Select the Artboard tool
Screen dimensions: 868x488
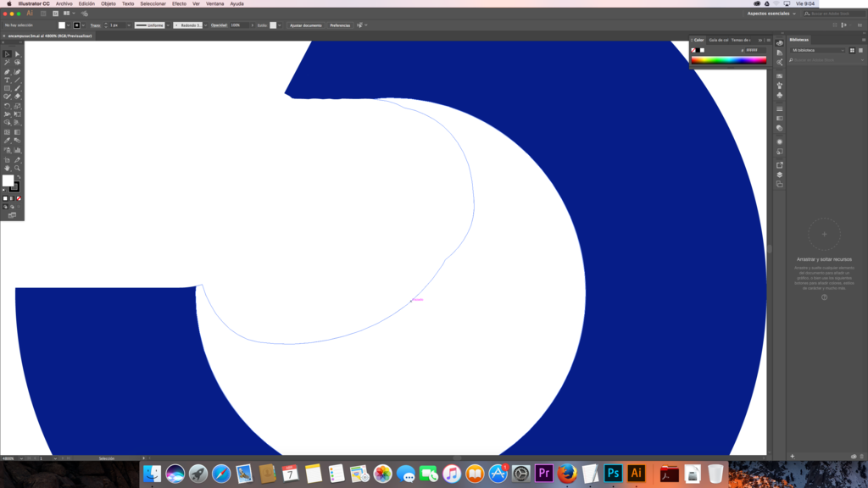click(7, 160)
